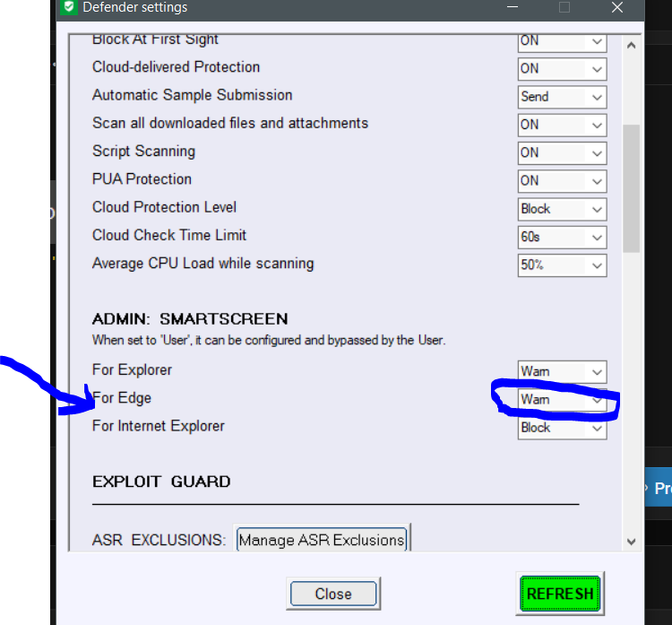
Task: Open SmartScreen For Explorer dropdown
Action: pos(562,371)
